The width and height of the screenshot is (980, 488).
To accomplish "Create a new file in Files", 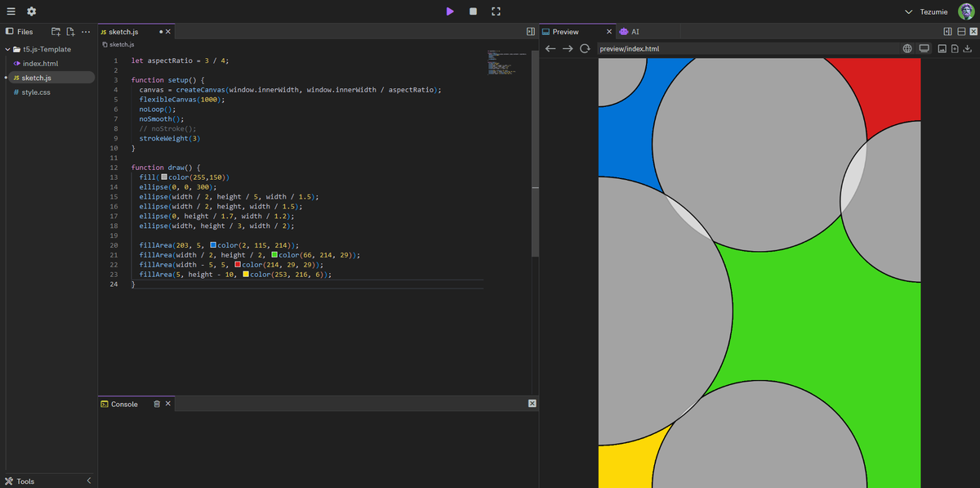I will coord(71,32).
